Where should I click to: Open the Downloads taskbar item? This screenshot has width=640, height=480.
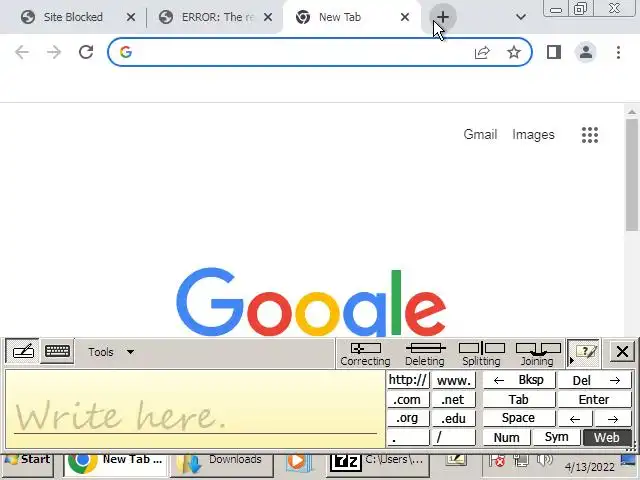(222, 463)
